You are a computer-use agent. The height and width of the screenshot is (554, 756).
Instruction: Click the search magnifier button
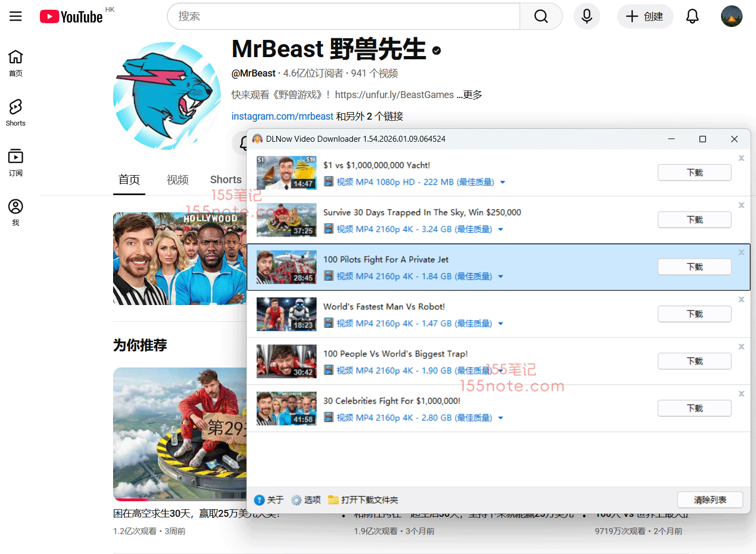pyautogui.click(x=541, y=16)
